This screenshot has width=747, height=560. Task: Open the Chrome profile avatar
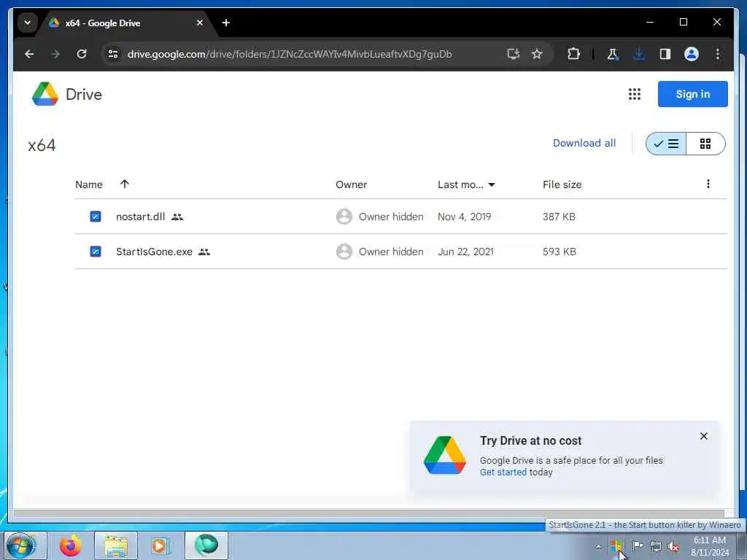[x=692, y=54]
